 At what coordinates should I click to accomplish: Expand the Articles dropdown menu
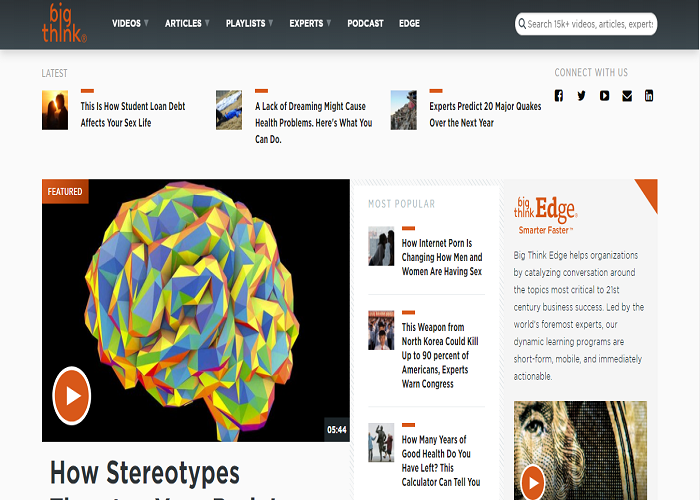(x=187, y=23)
